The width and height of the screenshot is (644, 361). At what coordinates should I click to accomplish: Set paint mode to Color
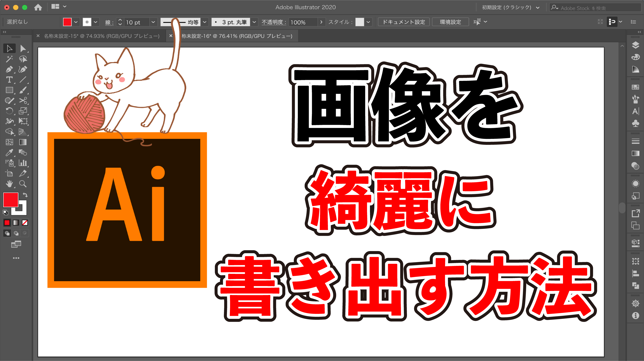pos(7,223)
